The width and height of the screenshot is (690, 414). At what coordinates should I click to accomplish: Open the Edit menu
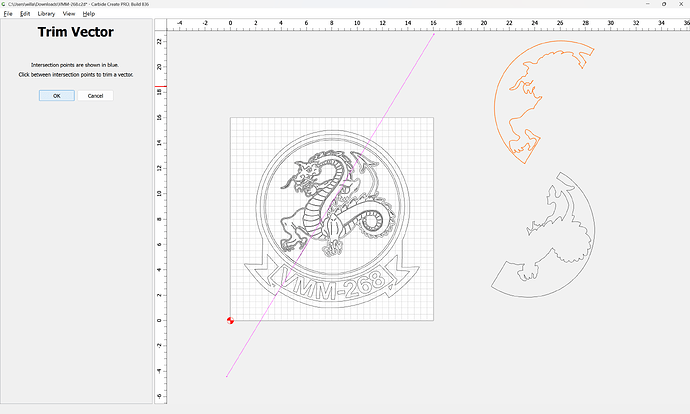tap(24, 14)
